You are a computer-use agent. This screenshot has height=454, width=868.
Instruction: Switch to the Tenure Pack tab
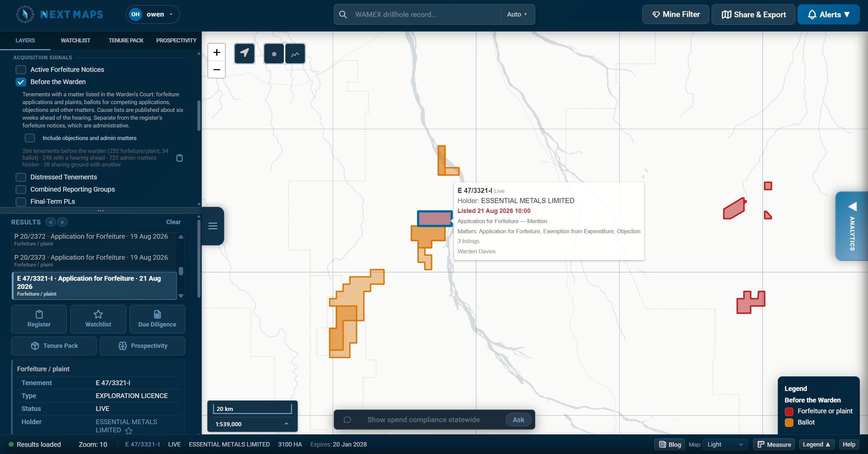tap(126, 40)
